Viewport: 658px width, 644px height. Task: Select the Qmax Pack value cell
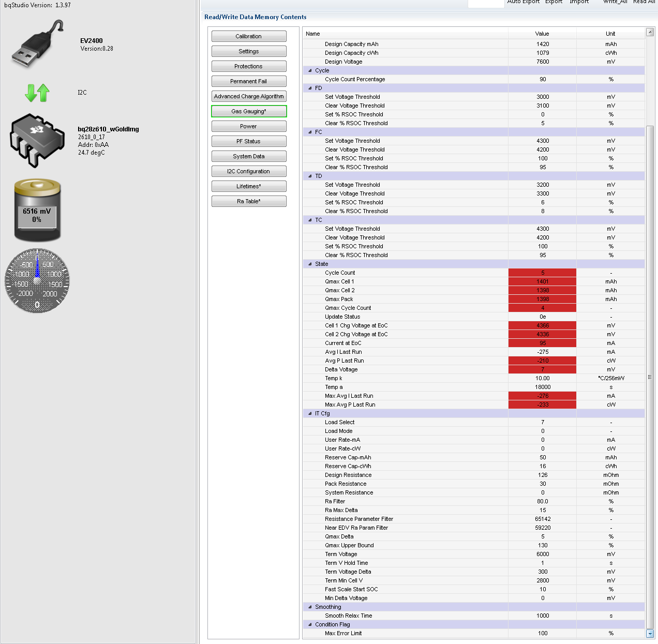coord(542,299)
